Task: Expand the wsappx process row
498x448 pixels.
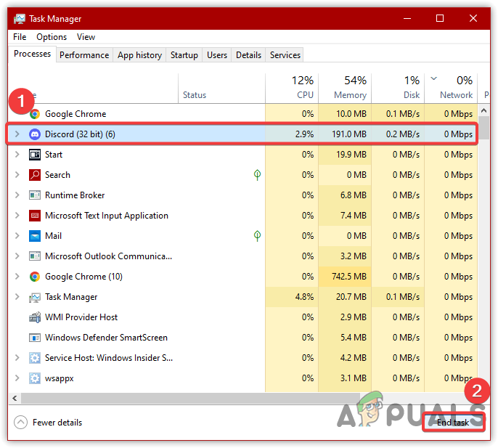Action: (17, 378)
